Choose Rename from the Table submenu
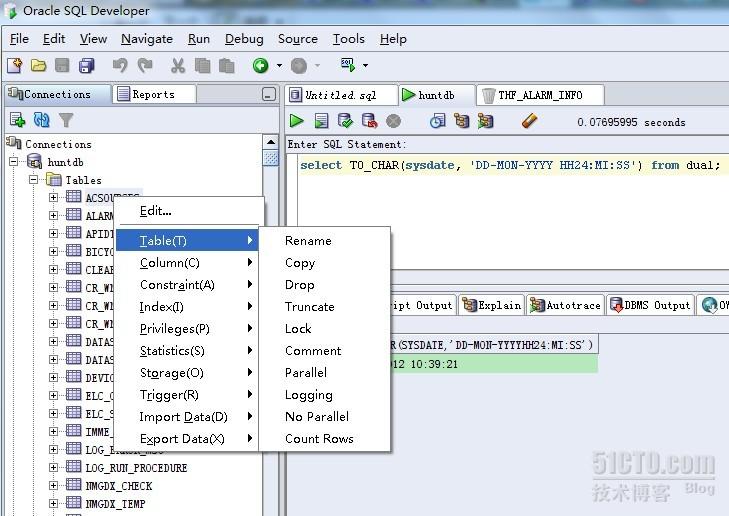 click(325, 240)
